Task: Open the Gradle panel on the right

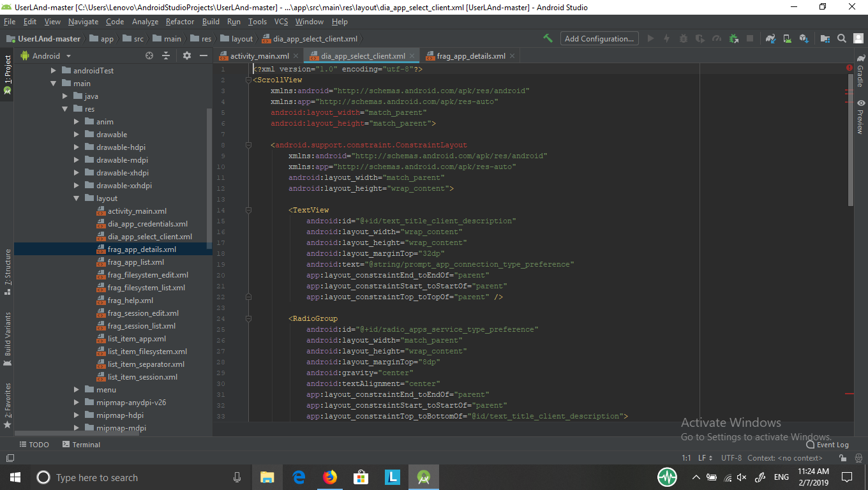Action: (x=861, y=78)
